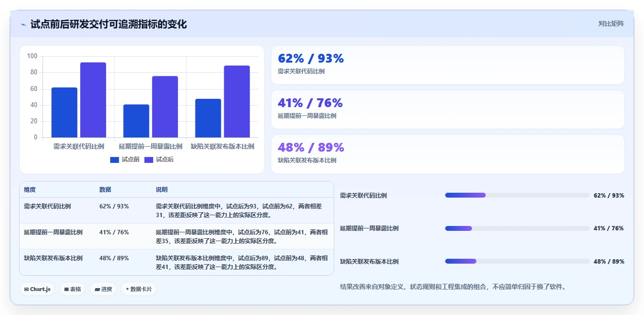Click the description starting 需求关联代码比例维度中
Viewport: 644px width, 315px height.
coord(239,211)
